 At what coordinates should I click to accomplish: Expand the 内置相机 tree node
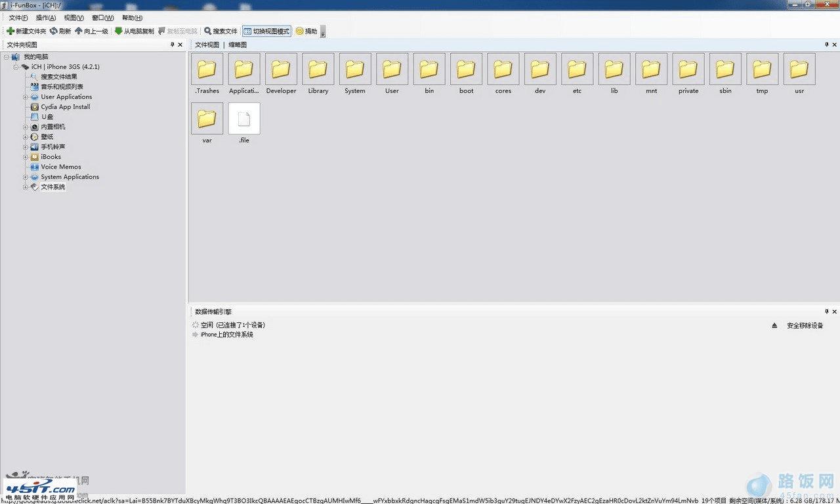[26, 127]
